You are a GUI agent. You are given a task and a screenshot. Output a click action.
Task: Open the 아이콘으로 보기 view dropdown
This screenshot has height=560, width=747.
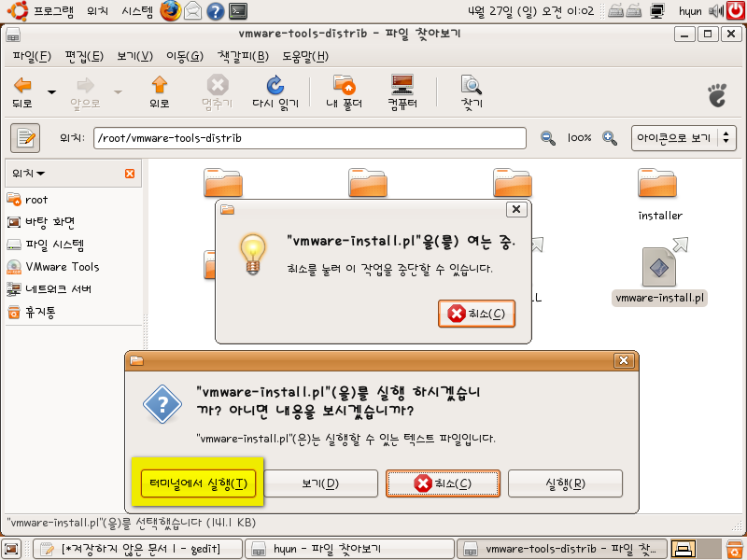684,138
